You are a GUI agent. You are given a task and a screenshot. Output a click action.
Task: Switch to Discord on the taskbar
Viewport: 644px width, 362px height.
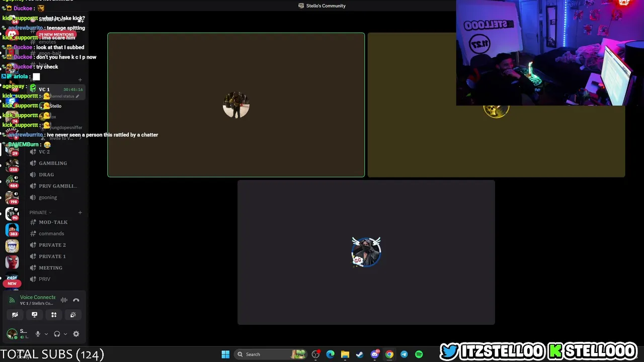(x=374, y=354)
